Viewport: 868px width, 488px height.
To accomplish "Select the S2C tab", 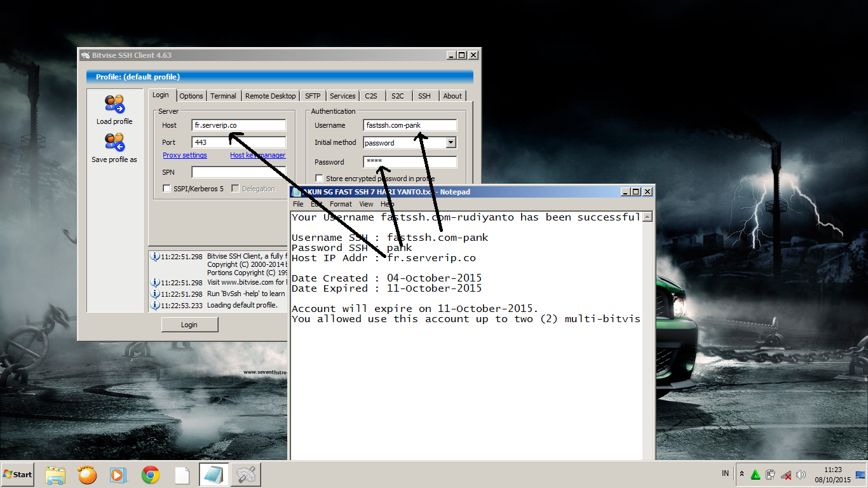I will (x=398, y=96).
